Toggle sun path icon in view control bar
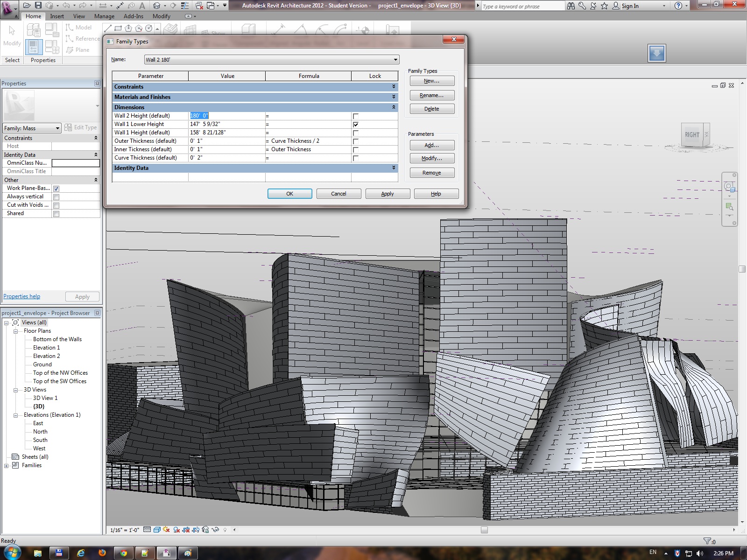Image resolution: width=747 pixels, height=560 pixels. (x=167, y=530)
